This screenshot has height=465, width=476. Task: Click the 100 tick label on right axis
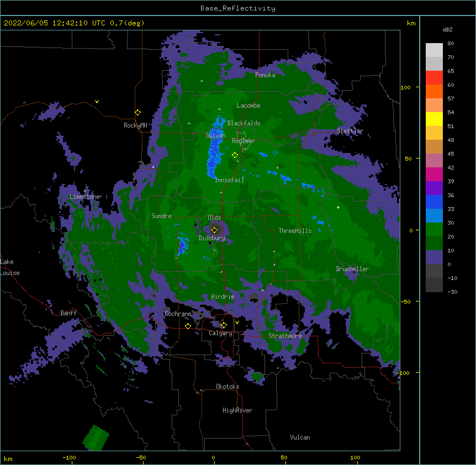click(405, 87)
